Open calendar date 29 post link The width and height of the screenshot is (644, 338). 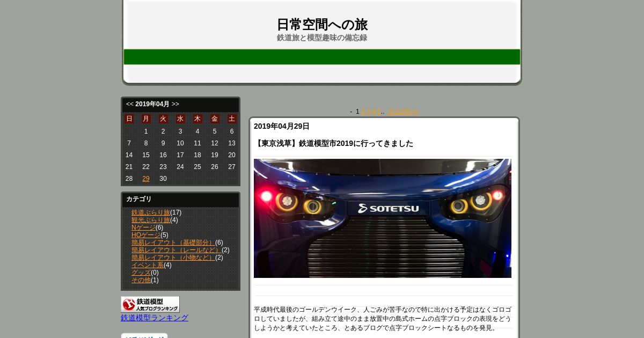146,179
